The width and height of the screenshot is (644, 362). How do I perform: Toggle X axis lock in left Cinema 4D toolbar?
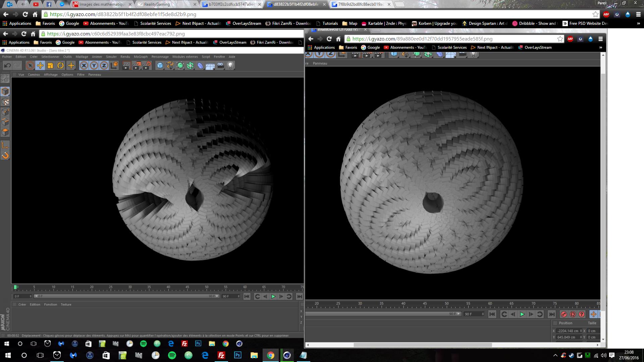click(84, 65)
